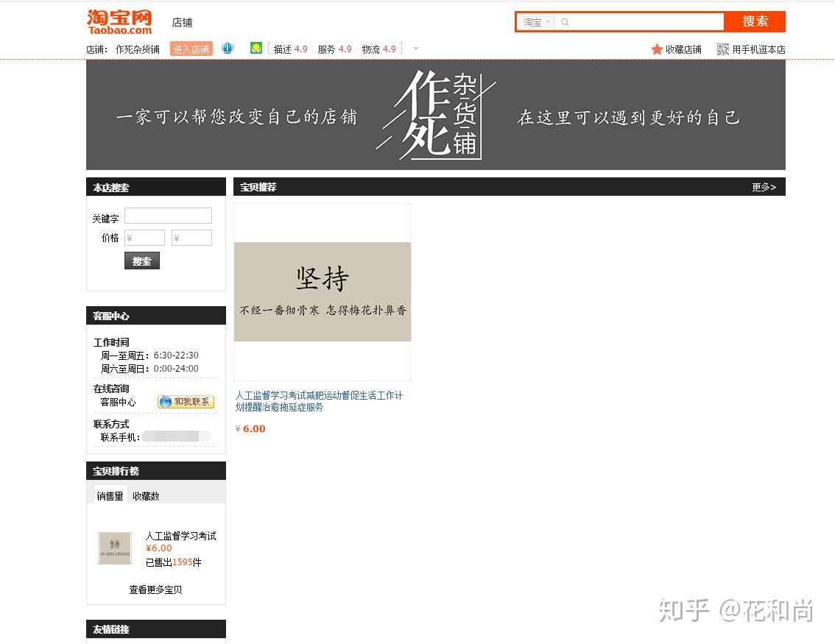This screenshot has height=644, width=835.
Task: Click the 周六至周日: 0:00-24:00 hours text
Action: tap(149, 368)
